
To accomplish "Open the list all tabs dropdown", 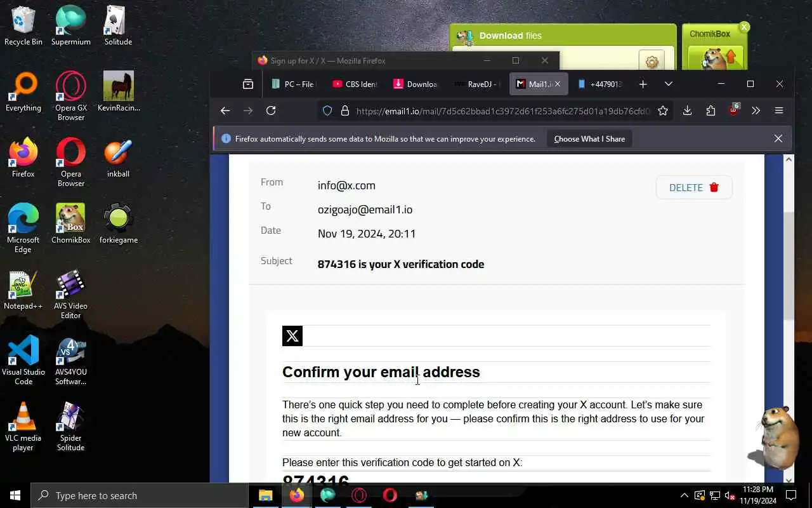I will 668,84.
